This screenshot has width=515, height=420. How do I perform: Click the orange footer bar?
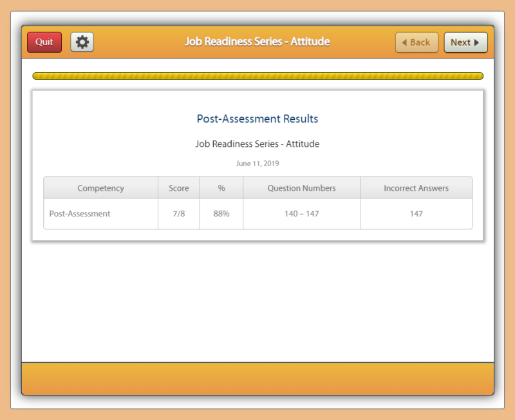257,379
